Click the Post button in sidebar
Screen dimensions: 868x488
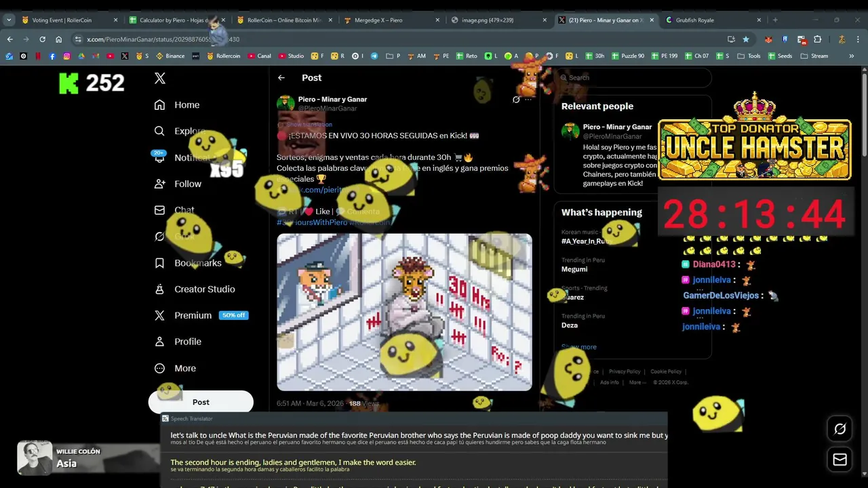[201, 403]
